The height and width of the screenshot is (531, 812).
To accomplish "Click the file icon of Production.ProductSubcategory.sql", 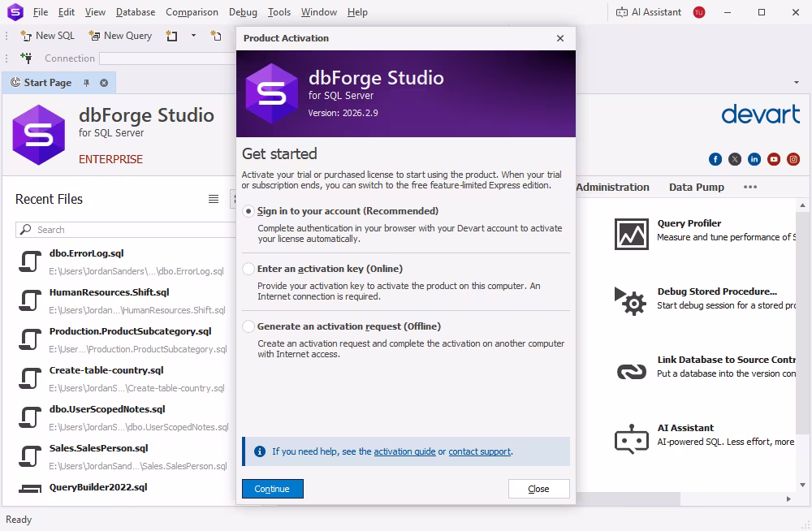I will click(x=30, y=339).
